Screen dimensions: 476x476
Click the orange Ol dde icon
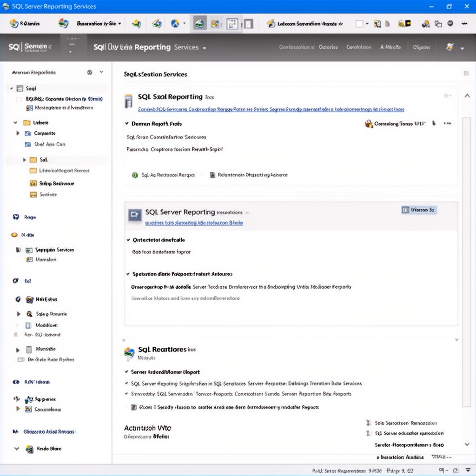coord(14,235)
